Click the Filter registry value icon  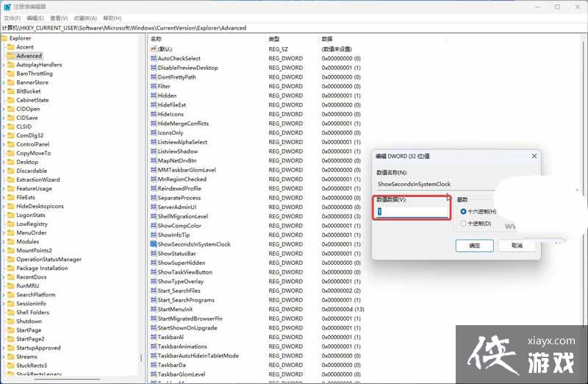tap(154, 86)
